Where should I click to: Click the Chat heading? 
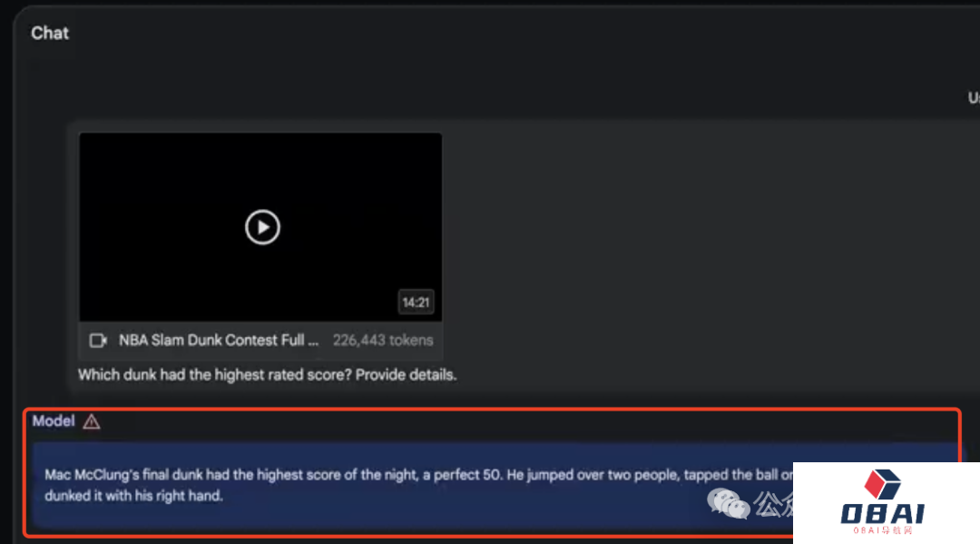coord(50,33)
